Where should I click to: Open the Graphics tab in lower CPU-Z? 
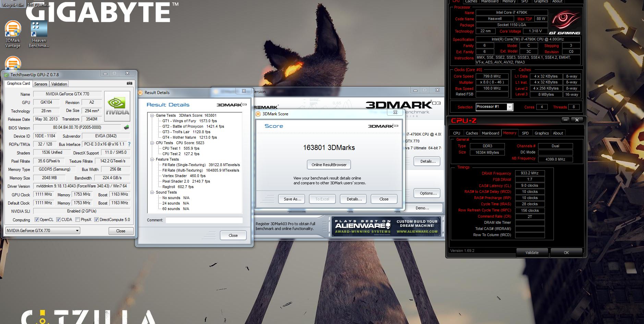pyautogui.click(x=542, y=133)
